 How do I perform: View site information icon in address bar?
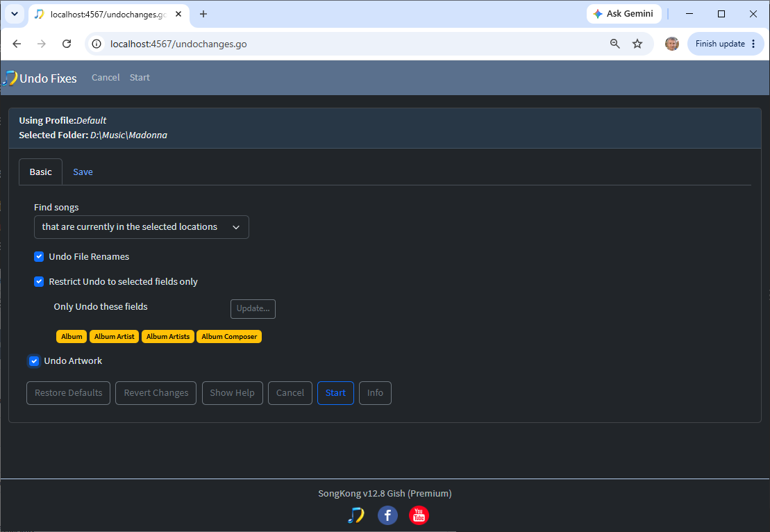click(97, 44)
